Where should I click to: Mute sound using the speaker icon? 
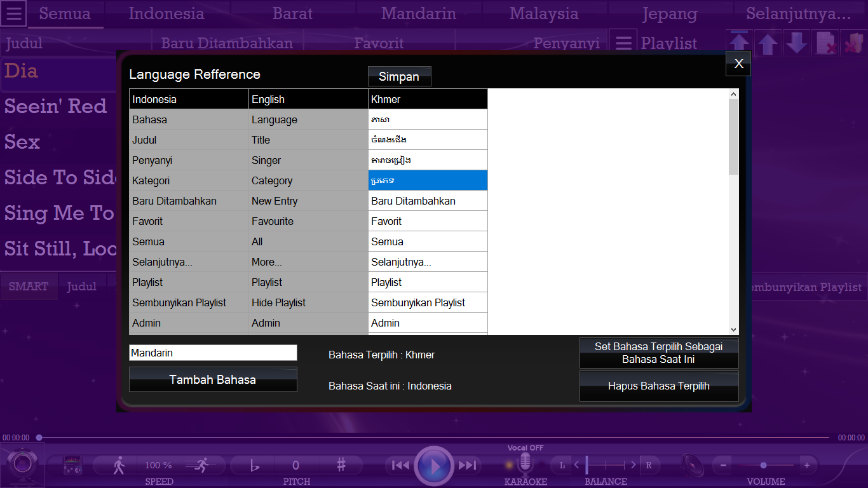692,466
